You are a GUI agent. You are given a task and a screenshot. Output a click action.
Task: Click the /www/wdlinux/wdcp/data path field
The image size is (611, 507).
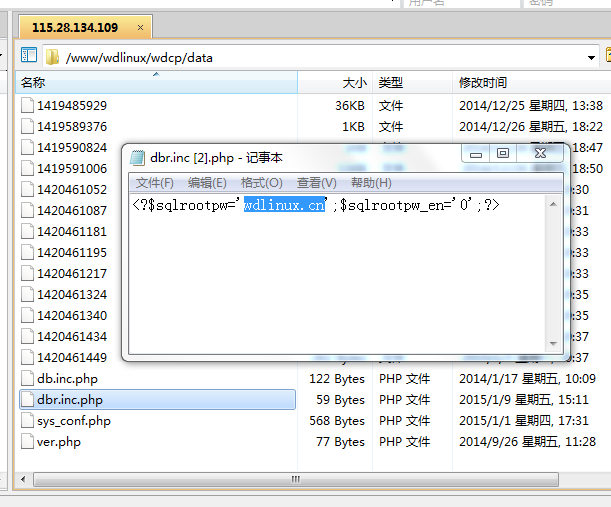pyautogui.click(x=300, y=57)
